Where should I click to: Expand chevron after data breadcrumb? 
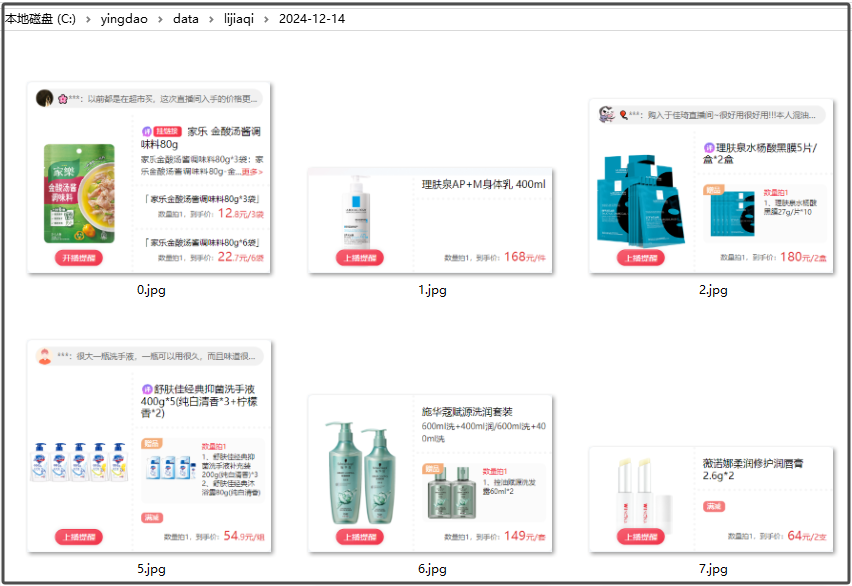click(x=211, y=20)
